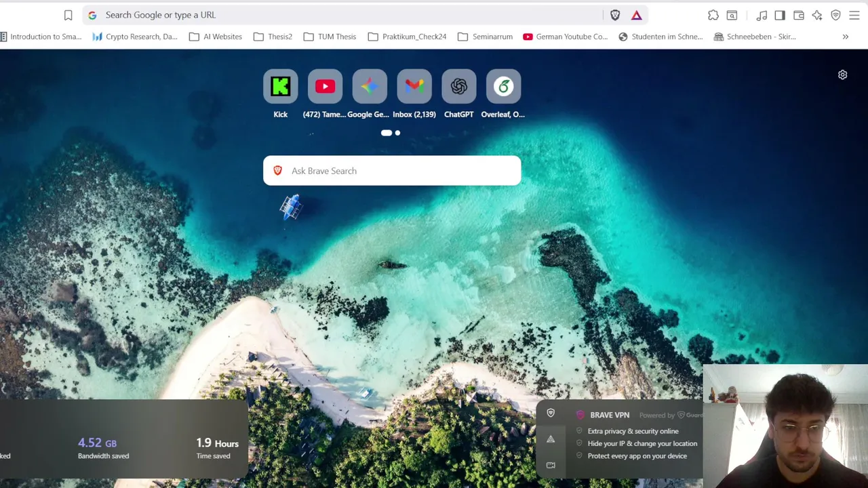Viewport: 868px width, 488px height.
Task: Toggle the sidebar panel icon
Action: click(780, 15)
